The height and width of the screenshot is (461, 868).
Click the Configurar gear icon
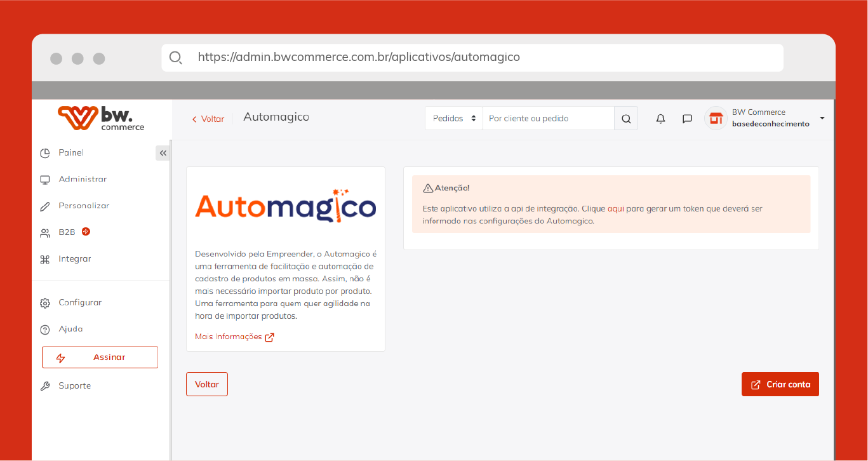(x=45, y=304)
